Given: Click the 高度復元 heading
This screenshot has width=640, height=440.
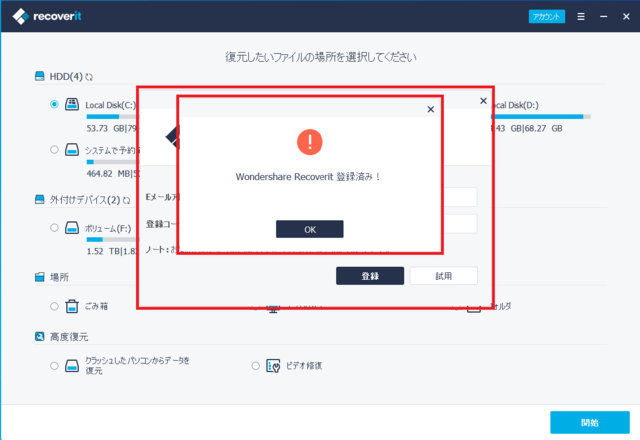Looking at the screenshot, I should click(x=69, y=337).
